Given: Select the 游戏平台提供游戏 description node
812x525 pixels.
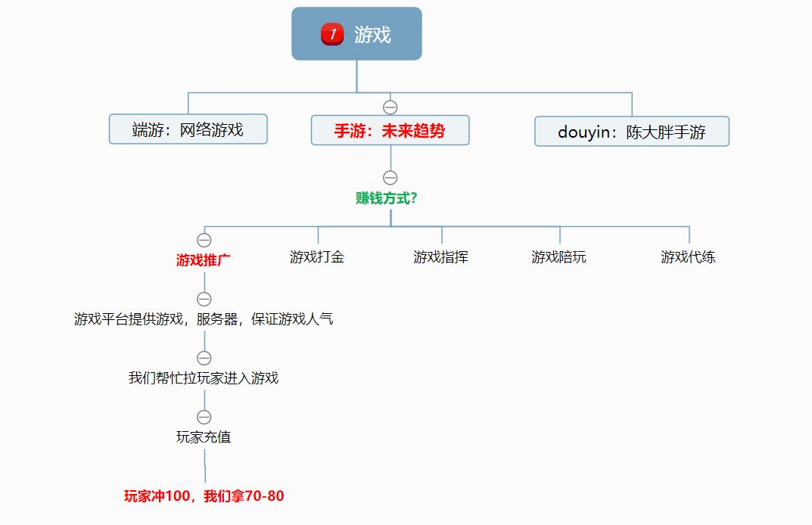Looking at the screenshot, I should tap(204, 319).
